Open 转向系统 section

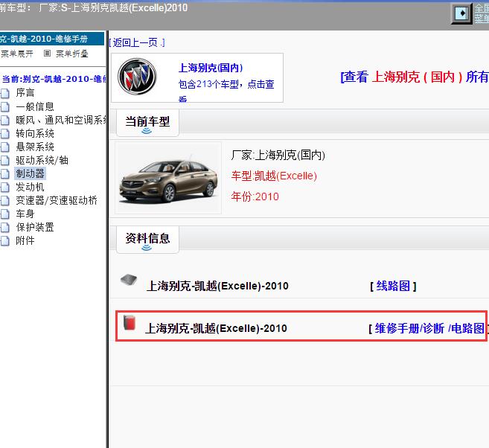pyautogui.click(x=35, y=133)
